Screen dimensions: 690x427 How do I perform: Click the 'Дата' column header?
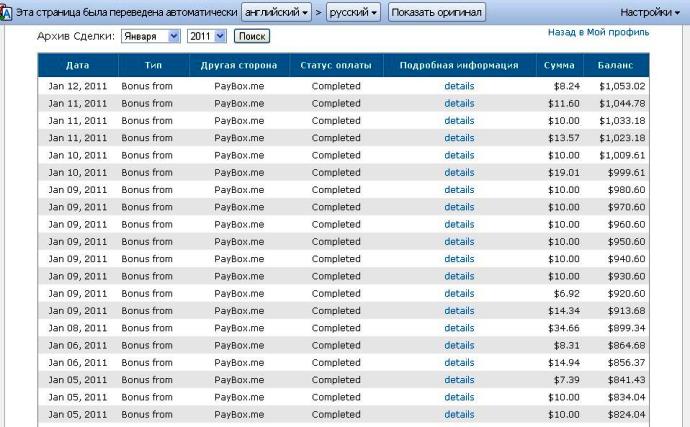click(78, 65)
